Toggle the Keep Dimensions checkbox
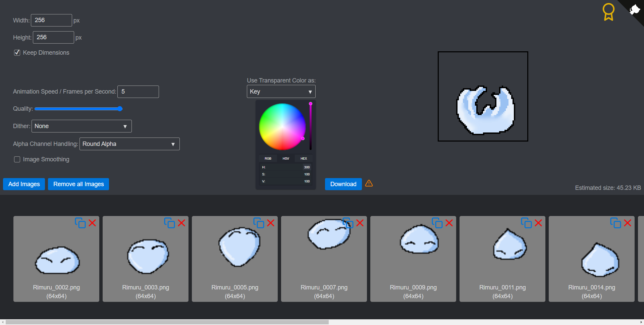The height and width of the screenshot is (325, 644). coord(17,53)
